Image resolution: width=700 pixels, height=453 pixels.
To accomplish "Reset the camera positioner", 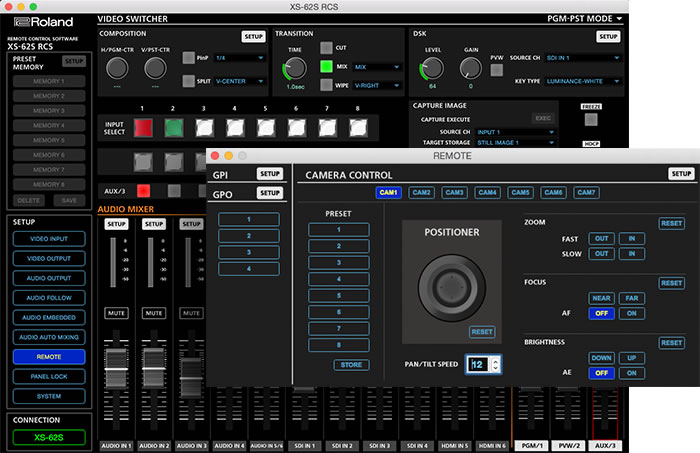I will pyautogui.click(x=482, y=332).
